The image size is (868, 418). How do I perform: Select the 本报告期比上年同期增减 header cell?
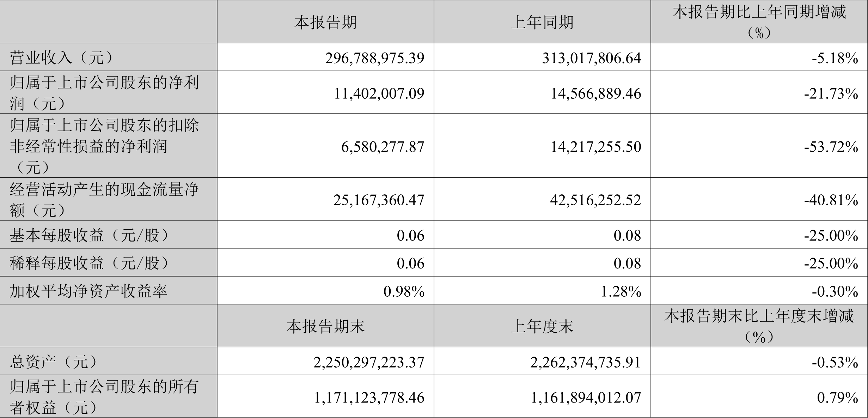click(x=759, y=22)
